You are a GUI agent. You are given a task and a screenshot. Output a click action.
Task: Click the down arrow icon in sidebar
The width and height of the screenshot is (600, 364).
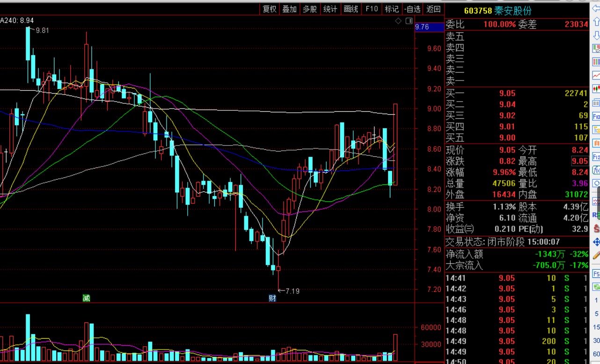click(x=596, y=36)
